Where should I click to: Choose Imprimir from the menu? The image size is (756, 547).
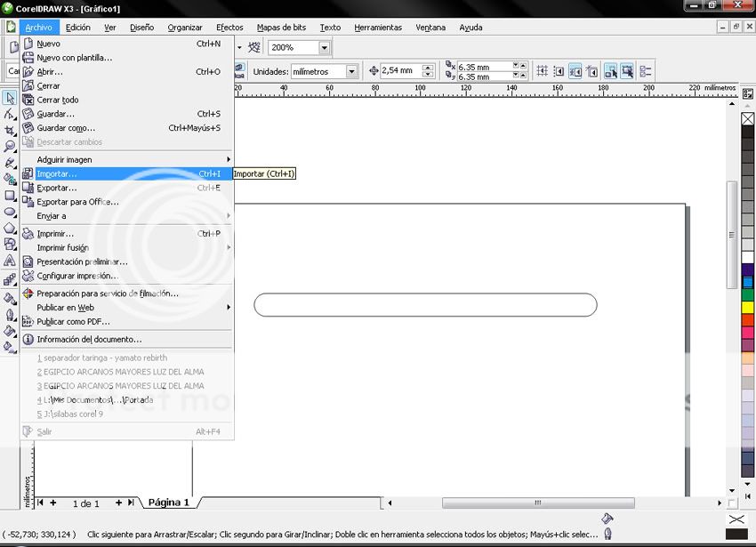(125, 233)
